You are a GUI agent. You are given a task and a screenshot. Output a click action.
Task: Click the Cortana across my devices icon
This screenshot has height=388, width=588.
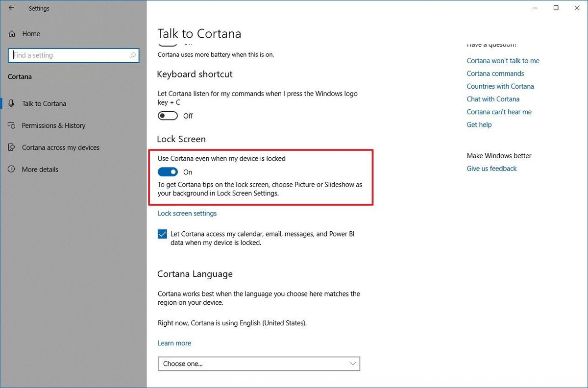11,147
